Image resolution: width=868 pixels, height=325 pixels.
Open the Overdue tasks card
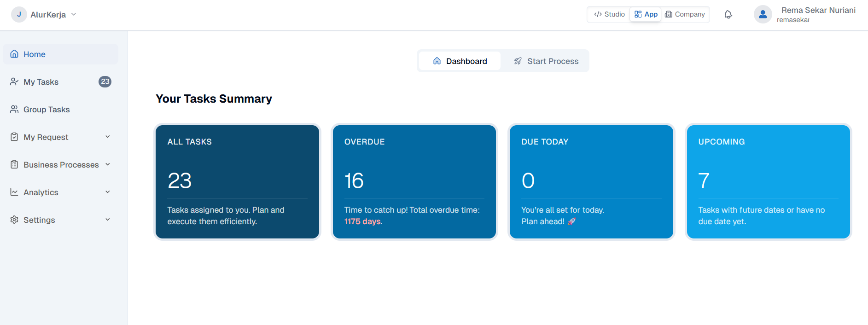pos(414,182)
